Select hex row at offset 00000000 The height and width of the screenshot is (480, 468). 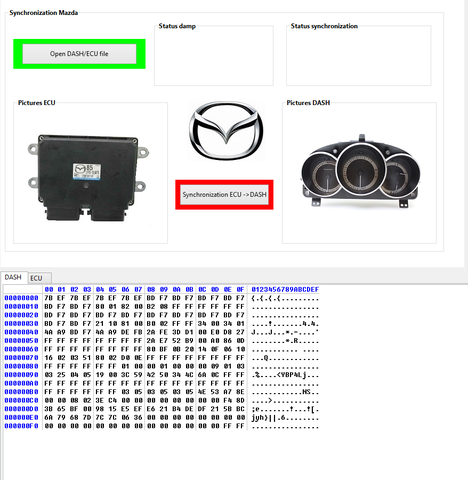pos(162,298)
